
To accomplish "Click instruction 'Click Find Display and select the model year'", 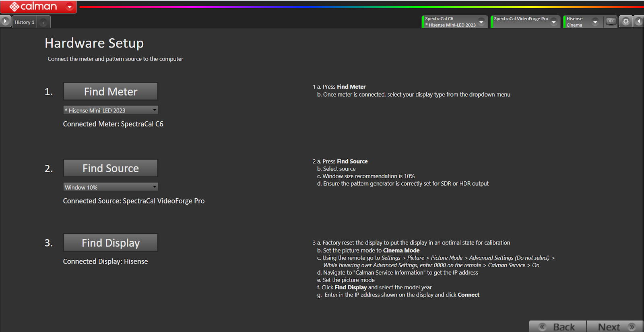I will (374, 287).
